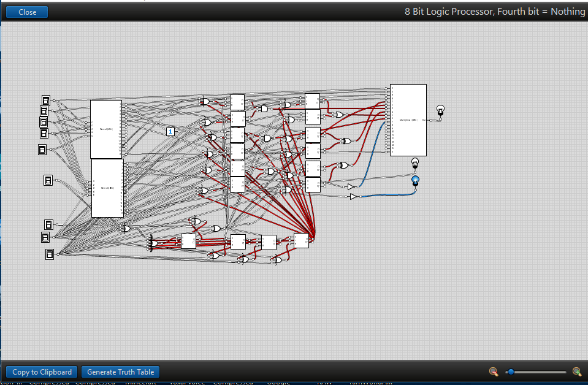Adjust the zoom slider handle
This screenshot has width=588, height=385.
coord(511,372)
